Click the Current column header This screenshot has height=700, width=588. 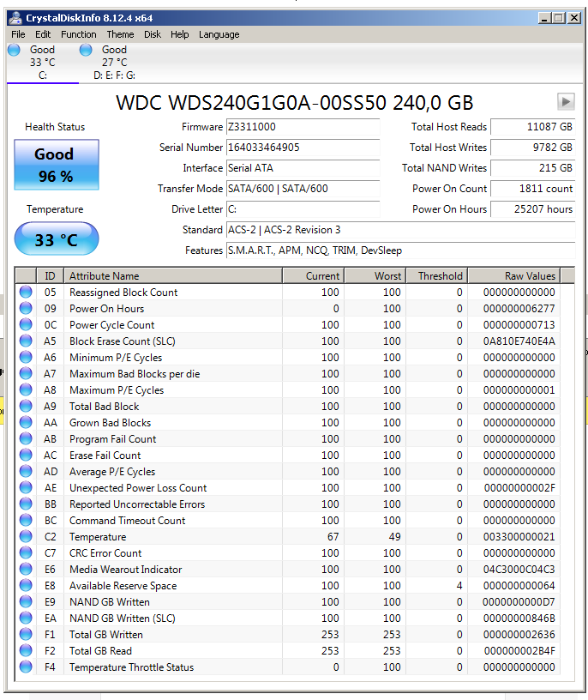pyautogui.click(x=313, y=276)
